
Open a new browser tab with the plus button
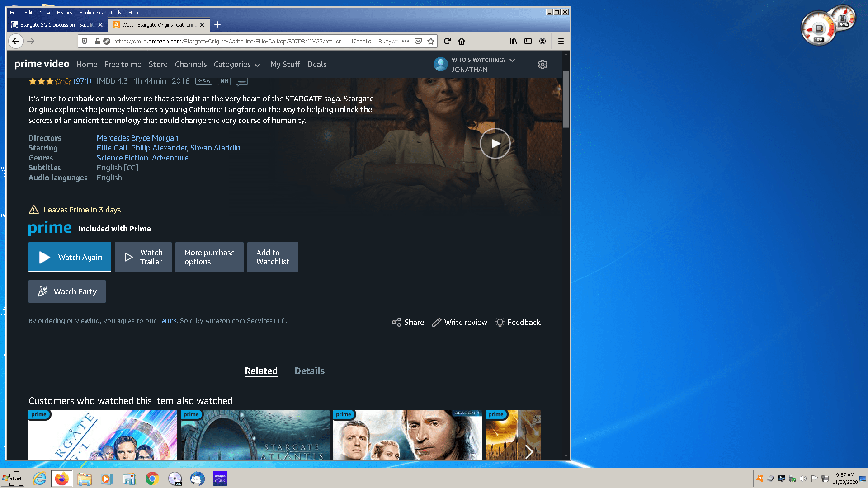(217, 24)
